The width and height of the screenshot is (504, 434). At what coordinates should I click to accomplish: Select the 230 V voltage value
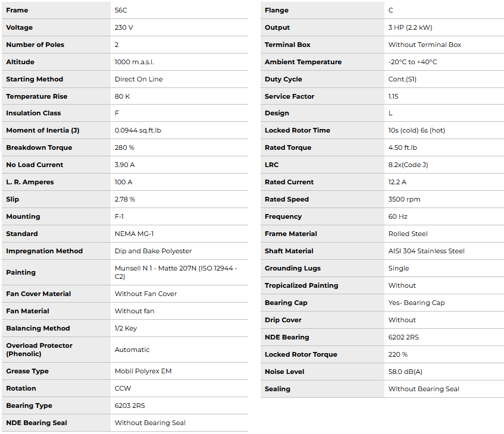click(x=124, y=27)
